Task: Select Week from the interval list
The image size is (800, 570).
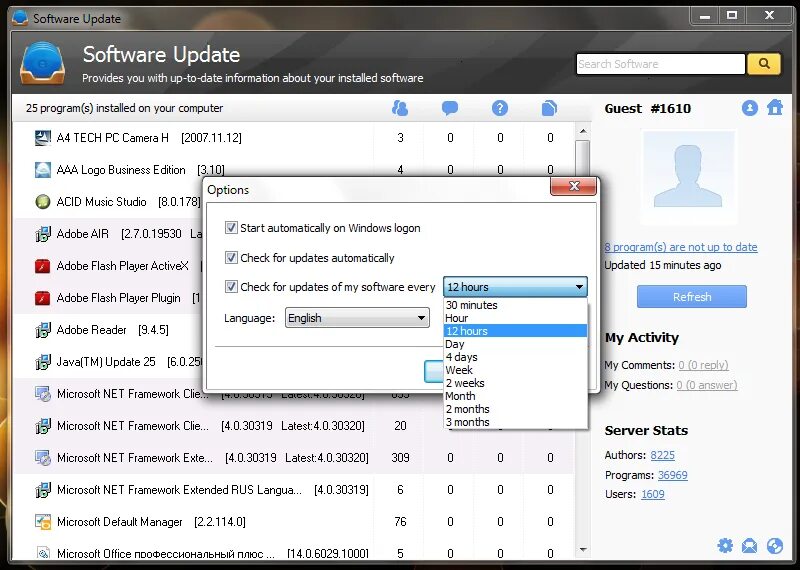Action: pos(515,370)
